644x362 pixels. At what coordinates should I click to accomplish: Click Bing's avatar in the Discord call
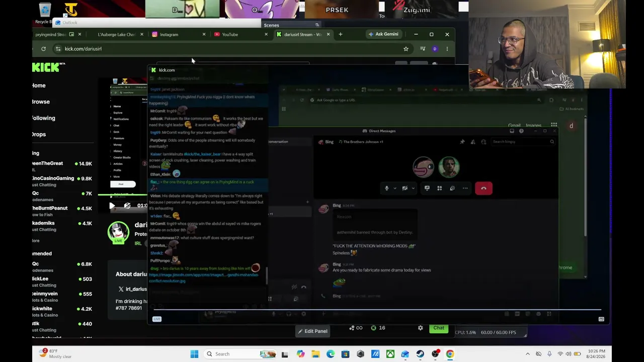[423, 167]
